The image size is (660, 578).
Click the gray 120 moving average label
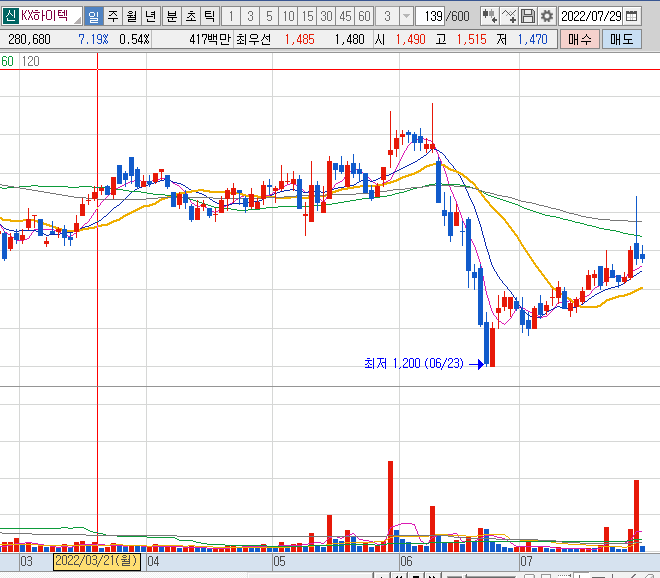coord(30,61)
